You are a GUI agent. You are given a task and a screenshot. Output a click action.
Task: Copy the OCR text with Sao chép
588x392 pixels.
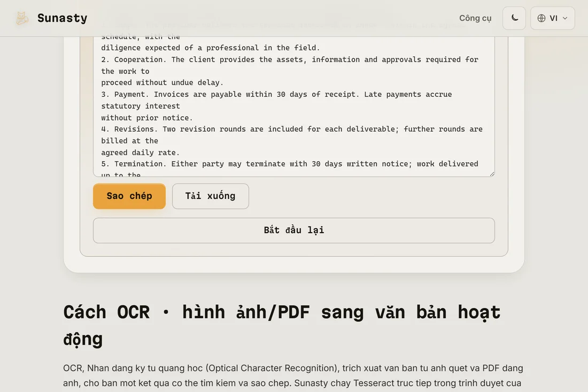pos(129,196)
